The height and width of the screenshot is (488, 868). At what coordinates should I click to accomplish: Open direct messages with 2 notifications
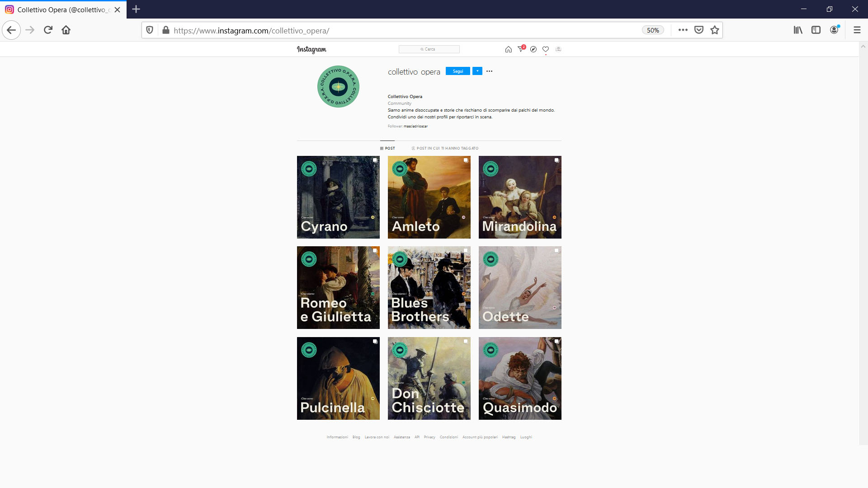pyautogui.click(x=521, y=49)
